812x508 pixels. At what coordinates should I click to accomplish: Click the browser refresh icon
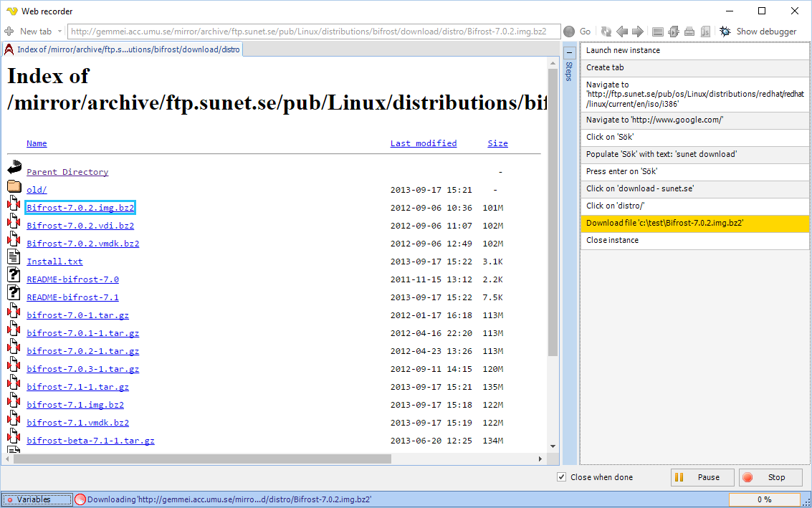pyautogui.click(x=606, y=32)
